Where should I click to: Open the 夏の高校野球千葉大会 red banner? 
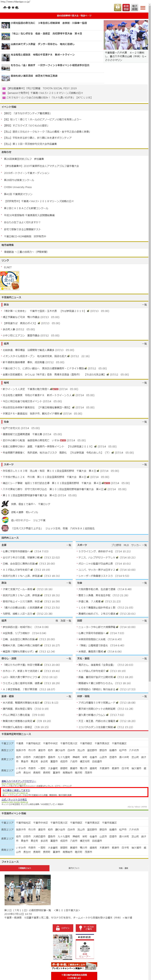point(74,16)
